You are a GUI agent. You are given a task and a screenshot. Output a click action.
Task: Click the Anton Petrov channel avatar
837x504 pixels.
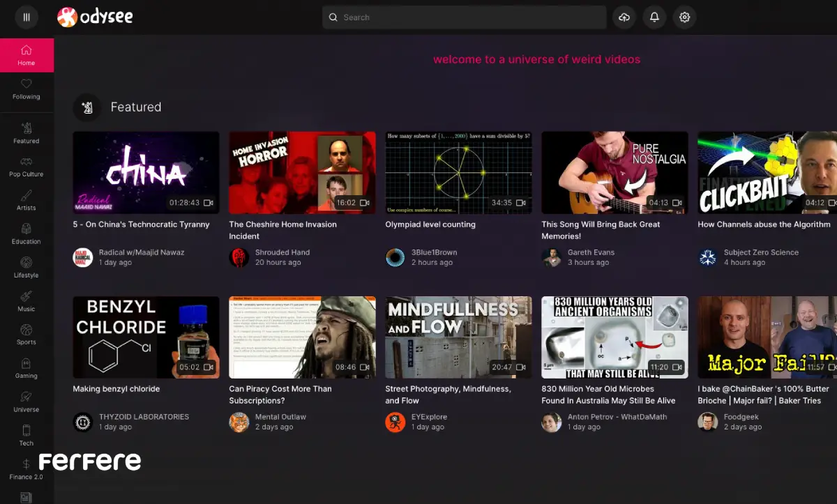(x=552, y=422)
